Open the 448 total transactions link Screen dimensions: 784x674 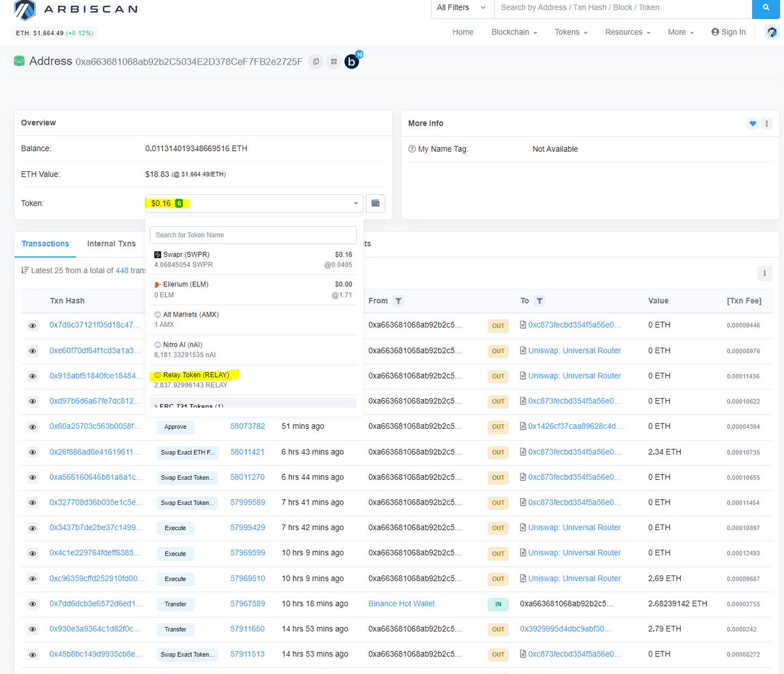(x=122, y=270)
